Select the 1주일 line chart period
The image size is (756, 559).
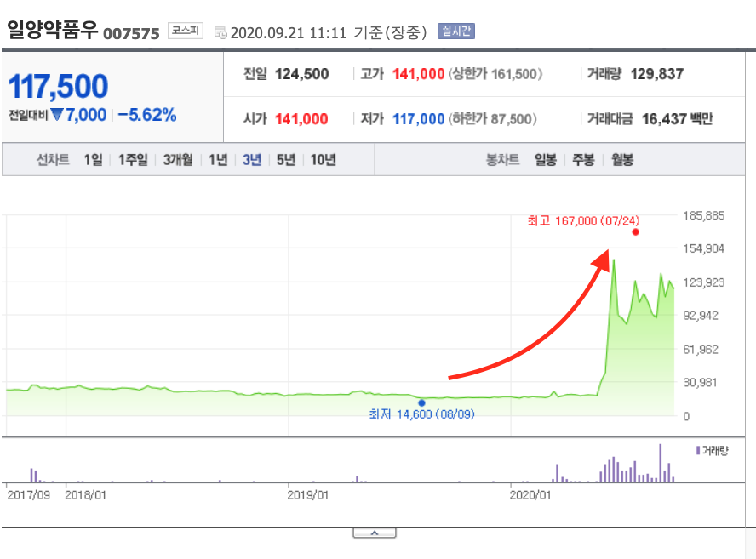133,159
